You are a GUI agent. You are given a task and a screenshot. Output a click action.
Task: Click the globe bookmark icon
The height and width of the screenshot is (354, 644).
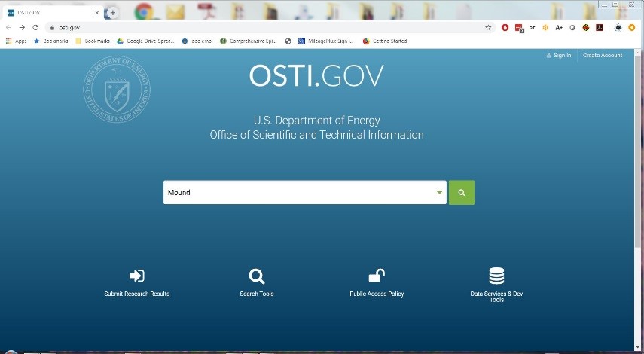288,41
